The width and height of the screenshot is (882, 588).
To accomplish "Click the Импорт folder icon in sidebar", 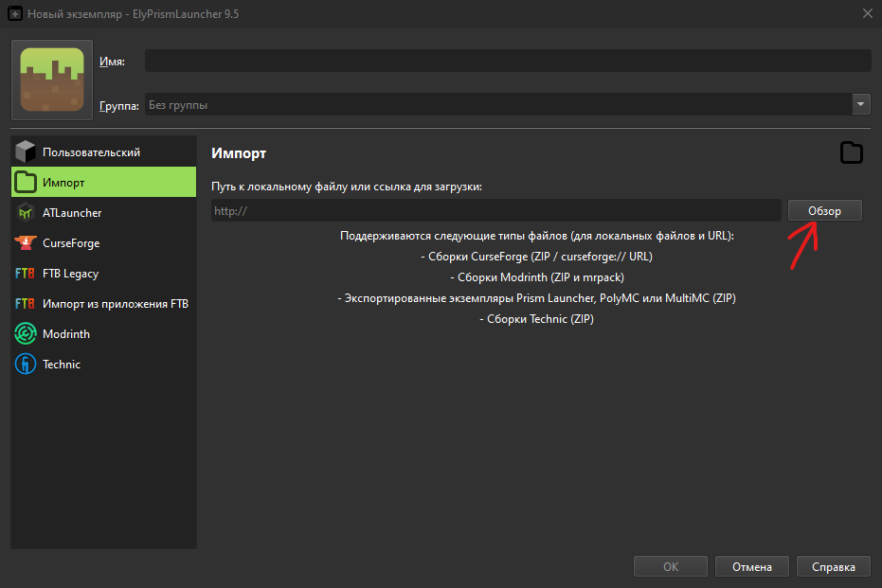I will coord(26,182).
